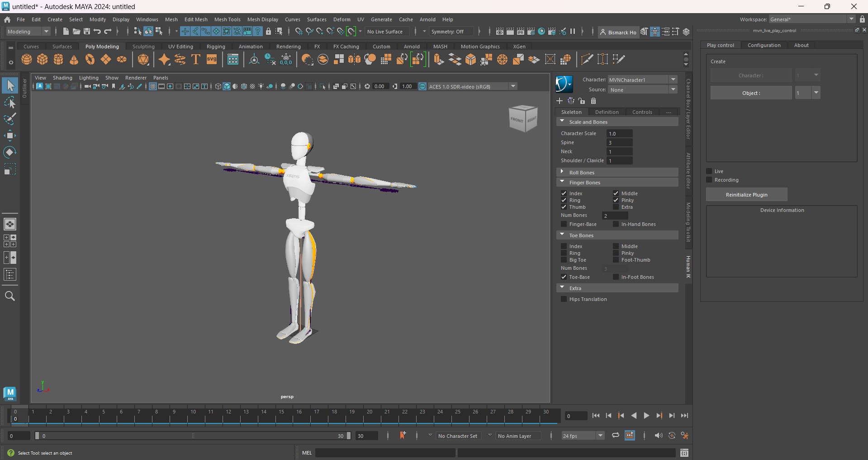Click the Character Scale input field
The height and width of the screenshot is (460, 868).
619,134
